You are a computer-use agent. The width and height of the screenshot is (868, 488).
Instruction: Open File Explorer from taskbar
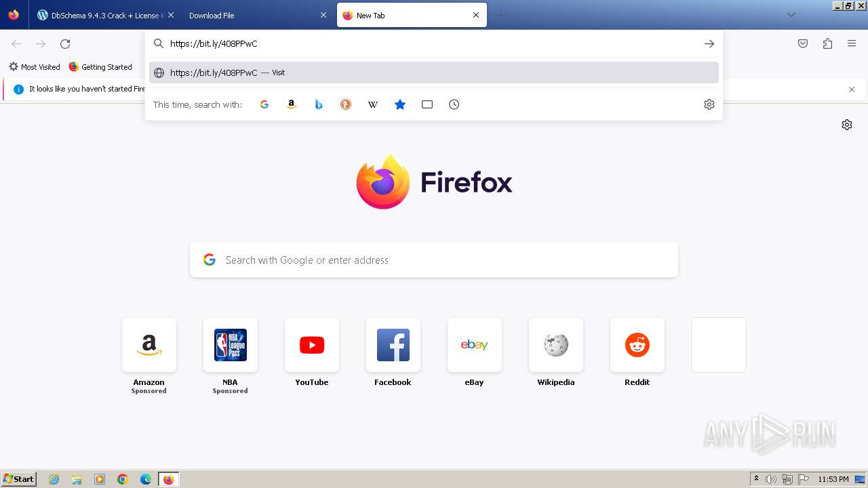pos(77,479)
